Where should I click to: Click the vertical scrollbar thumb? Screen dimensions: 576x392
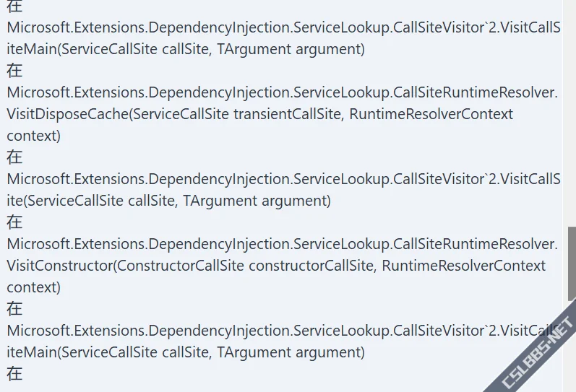[x=572, y=263]
